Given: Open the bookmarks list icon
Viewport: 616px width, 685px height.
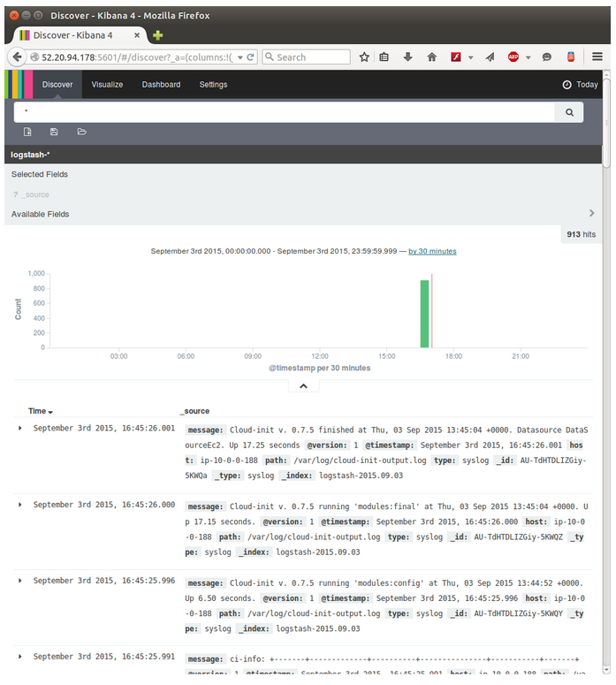Looking at the screenshot, I should click(x=384, y=57).
